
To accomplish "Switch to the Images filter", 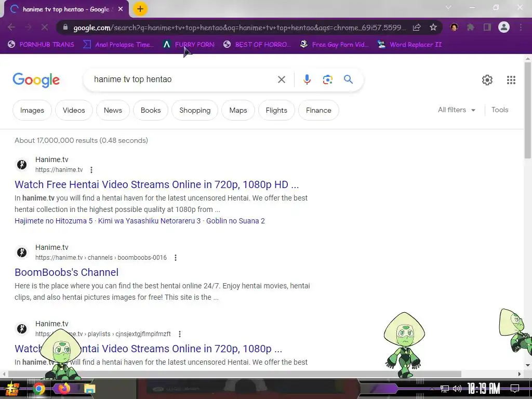I will [x=32, y=110].
